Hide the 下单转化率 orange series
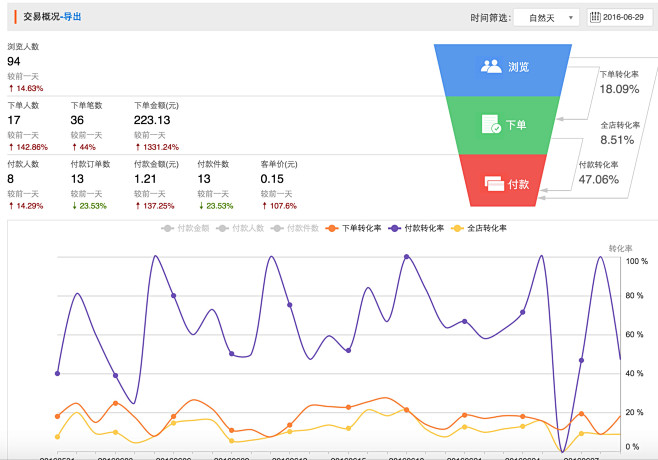The width and height of the screenshot is (658, 460). click(x=353, y=228)
